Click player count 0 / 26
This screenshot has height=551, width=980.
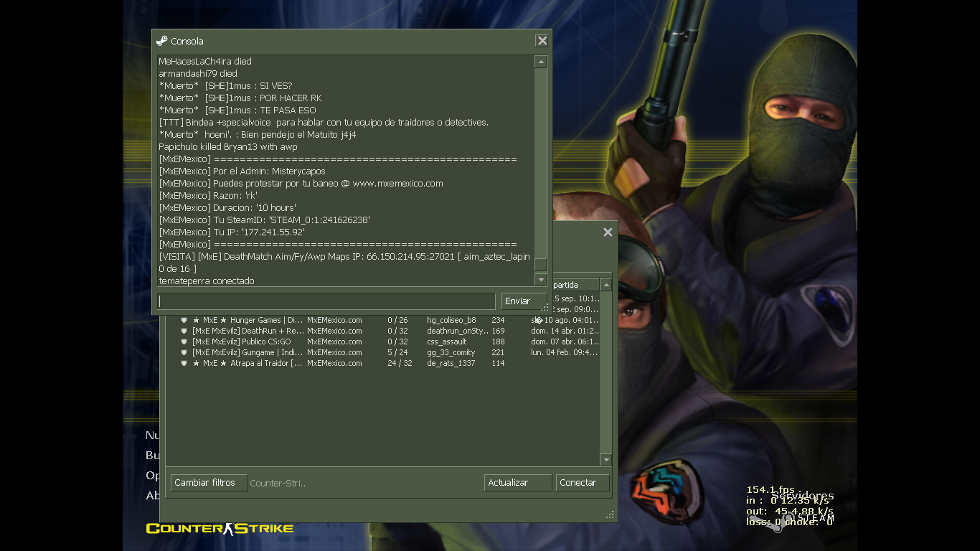[398, 320]
